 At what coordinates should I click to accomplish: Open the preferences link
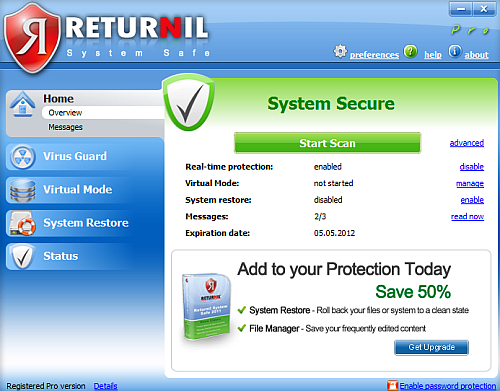tap(374, 55)
